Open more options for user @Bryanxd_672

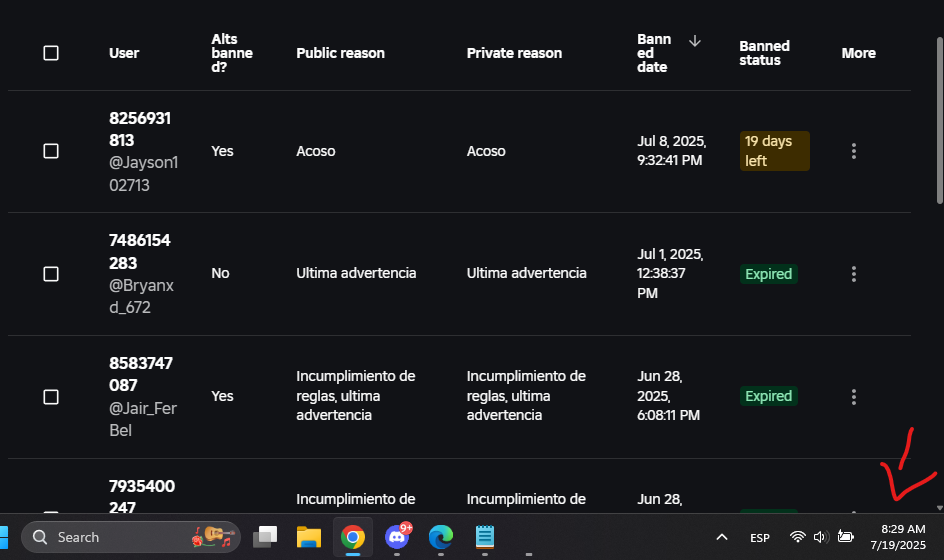pos(853,273)
